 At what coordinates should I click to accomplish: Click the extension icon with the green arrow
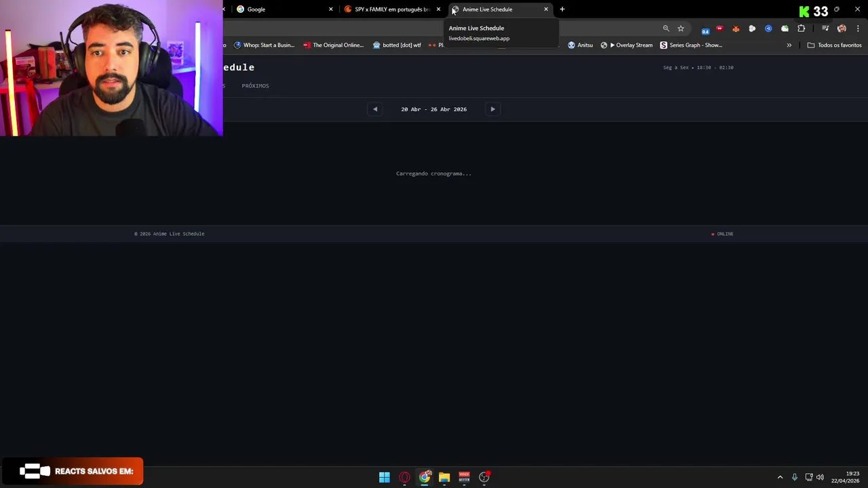pyautogui.click(x=785, y=28)
